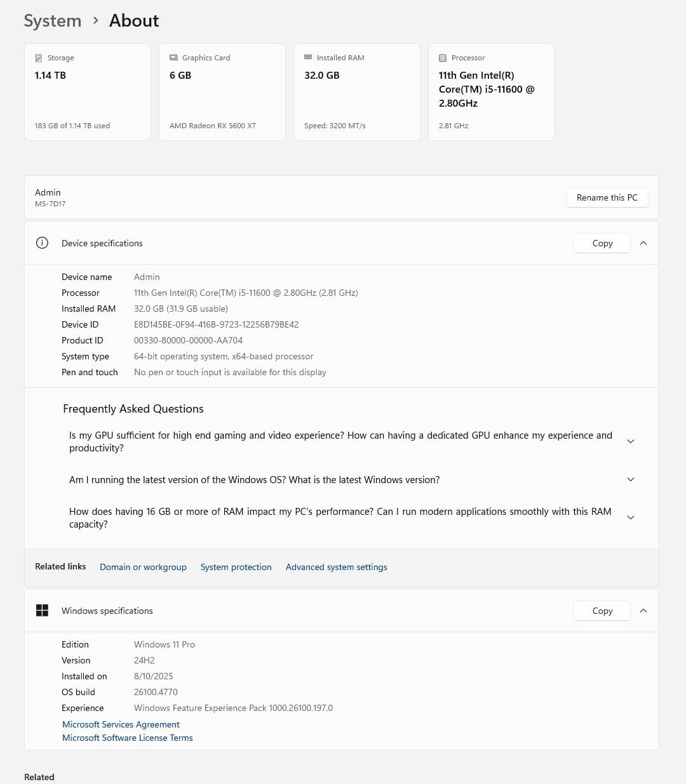The width and height of the screenshot is (686, 784).
Task: Click the Windows 11 Pro edition value
Action: click(165, 644)
